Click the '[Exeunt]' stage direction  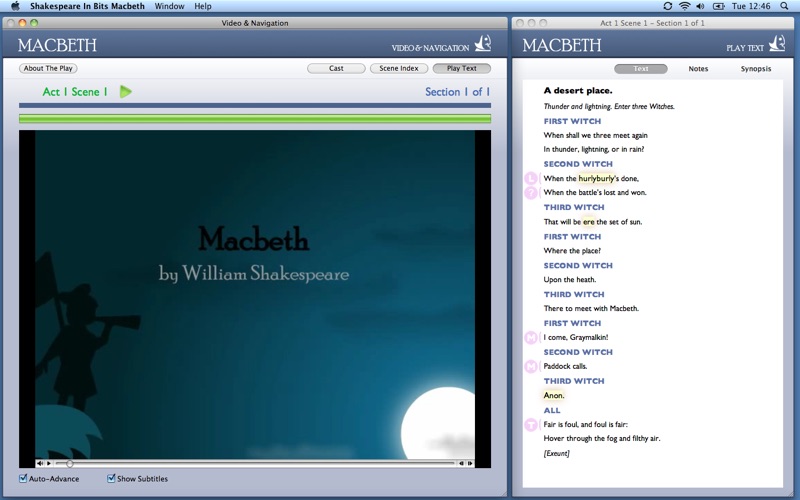[557, 453]
